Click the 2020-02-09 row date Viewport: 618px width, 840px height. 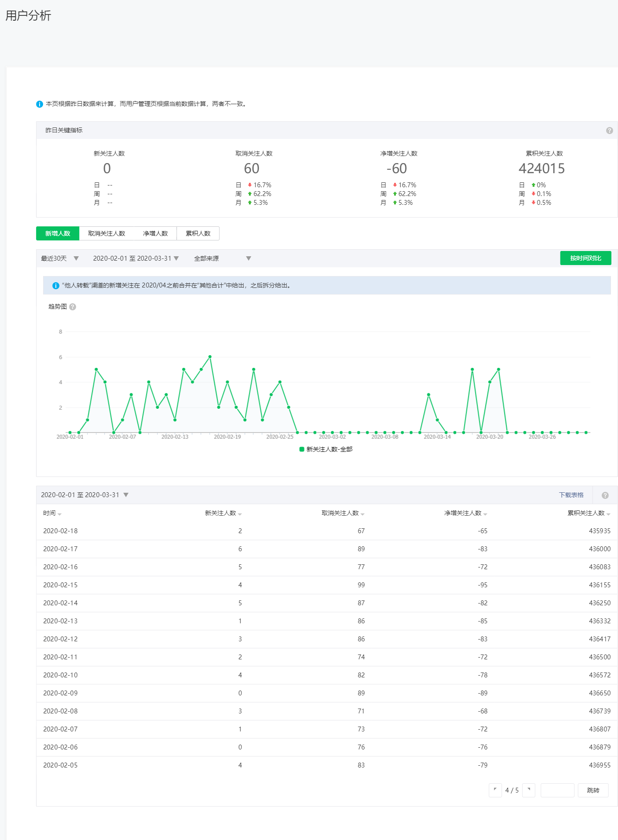click(60, 693)
